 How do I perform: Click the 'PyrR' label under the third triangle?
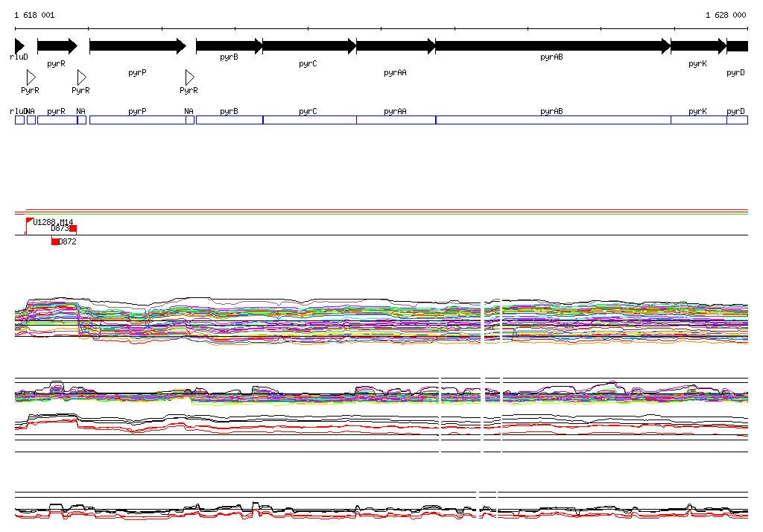click(189, 91)
